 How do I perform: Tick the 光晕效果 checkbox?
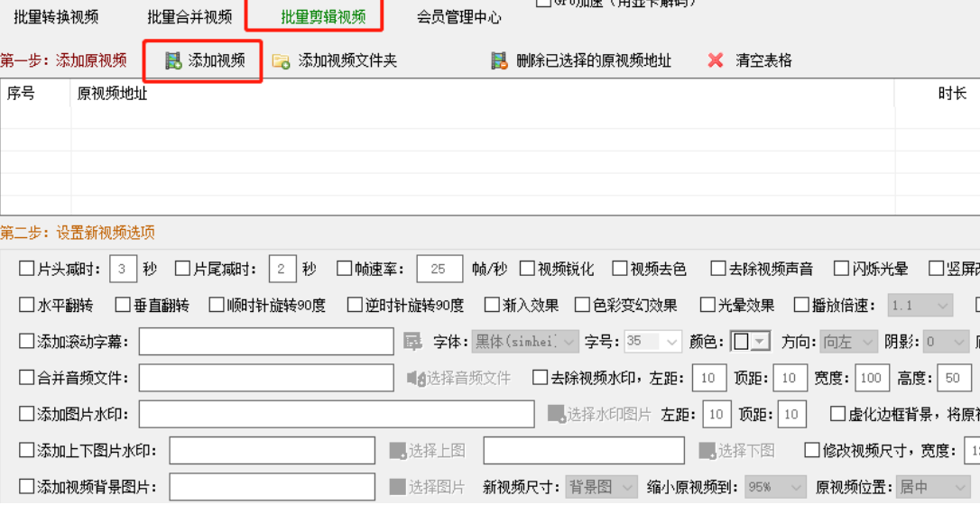pyautogui.click(x=708, y=305)
